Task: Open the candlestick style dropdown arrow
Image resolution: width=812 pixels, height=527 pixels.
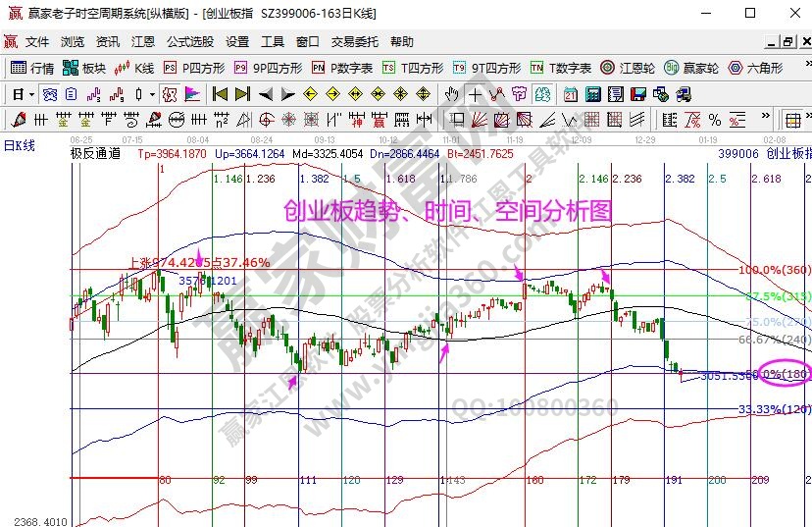Action: click(151, 94)
